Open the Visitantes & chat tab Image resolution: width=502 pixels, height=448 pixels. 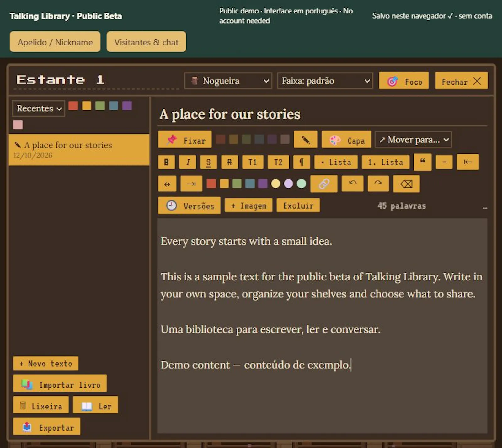(146, 42)
